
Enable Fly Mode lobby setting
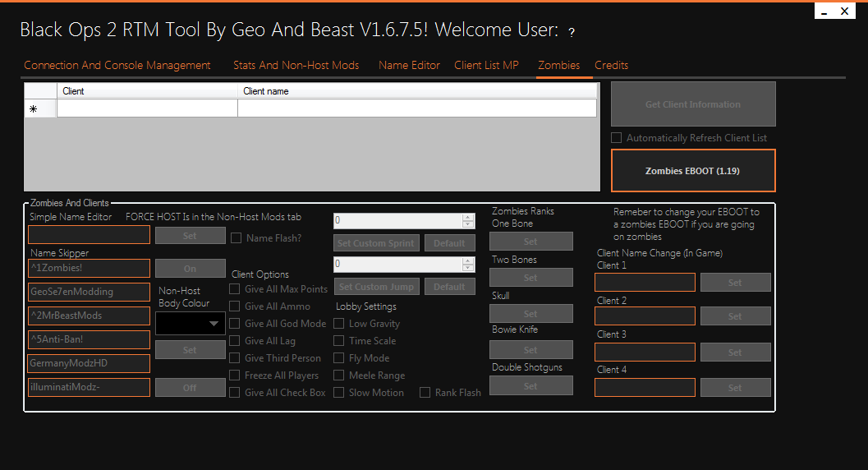pos(339,358)
